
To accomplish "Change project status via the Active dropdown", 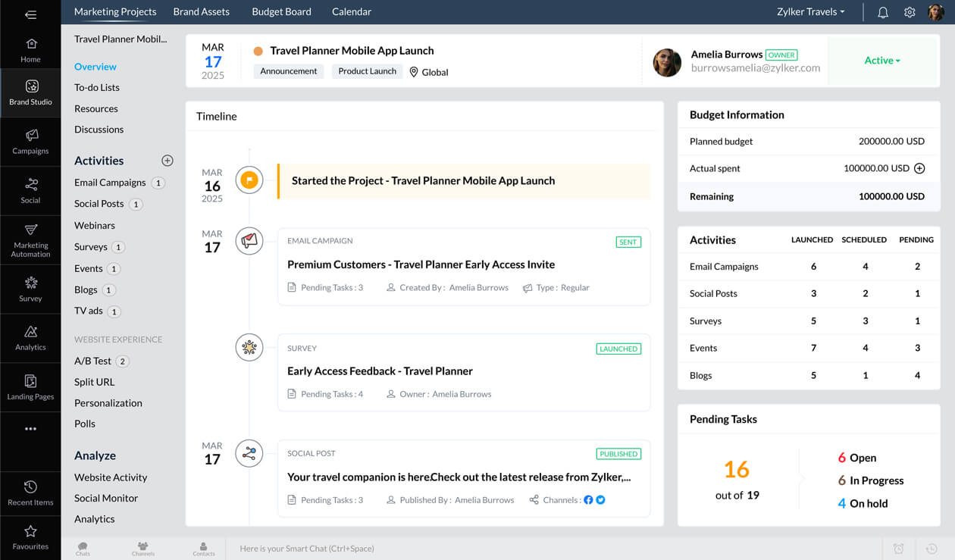I will coord(881,60).
